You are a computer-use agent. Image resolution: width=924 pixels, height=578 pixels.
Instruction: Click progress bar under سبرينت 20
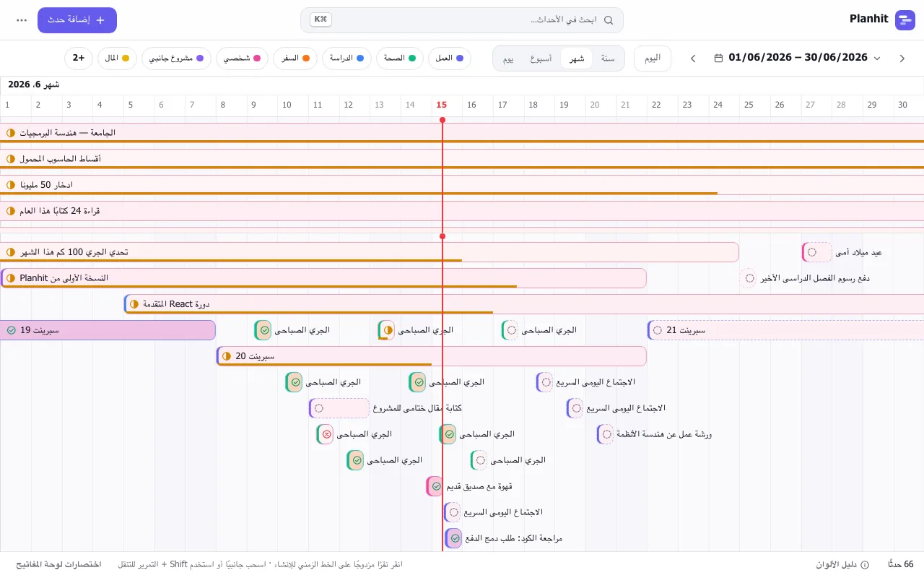click(x=325, y=364)
